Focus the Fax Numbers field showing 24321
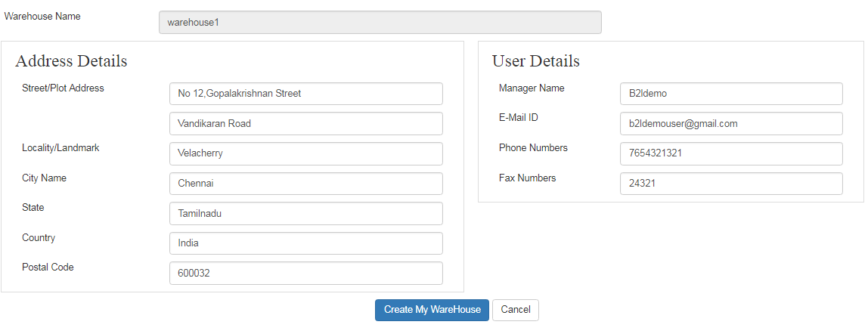 [x=730, y=184]
